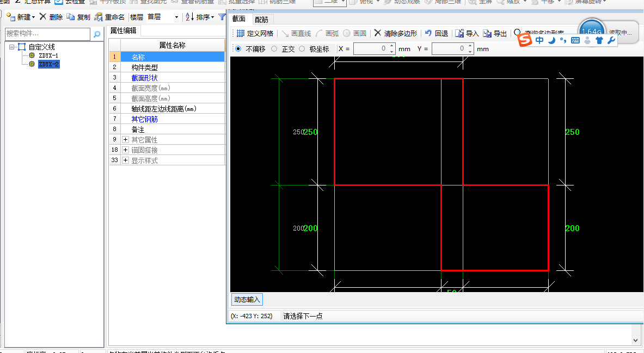Open the IME soft keyboard icon
This screenshot has width=644, height=353.
point(575,40)
